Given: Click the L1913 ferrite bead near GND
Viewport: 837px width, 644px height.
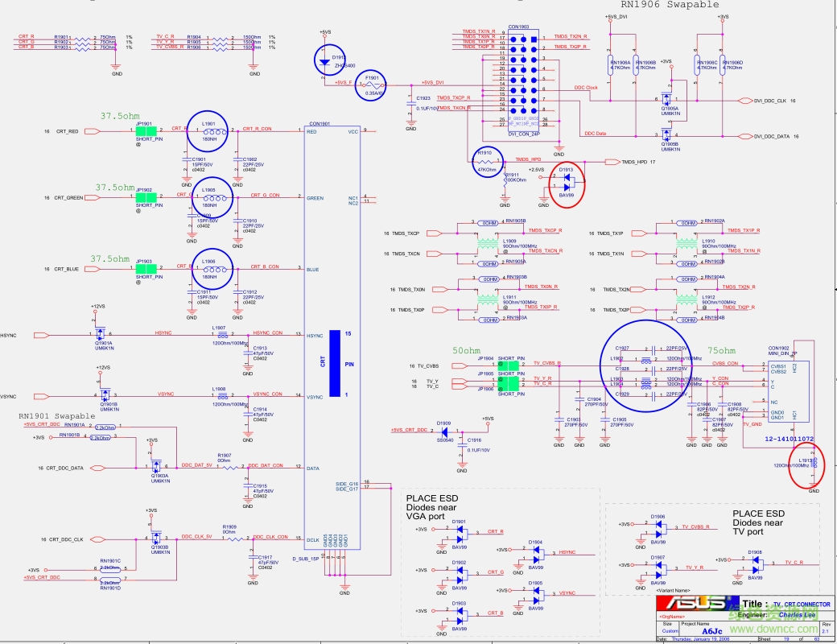Looking at the screenshot, I should pos(814,462).
